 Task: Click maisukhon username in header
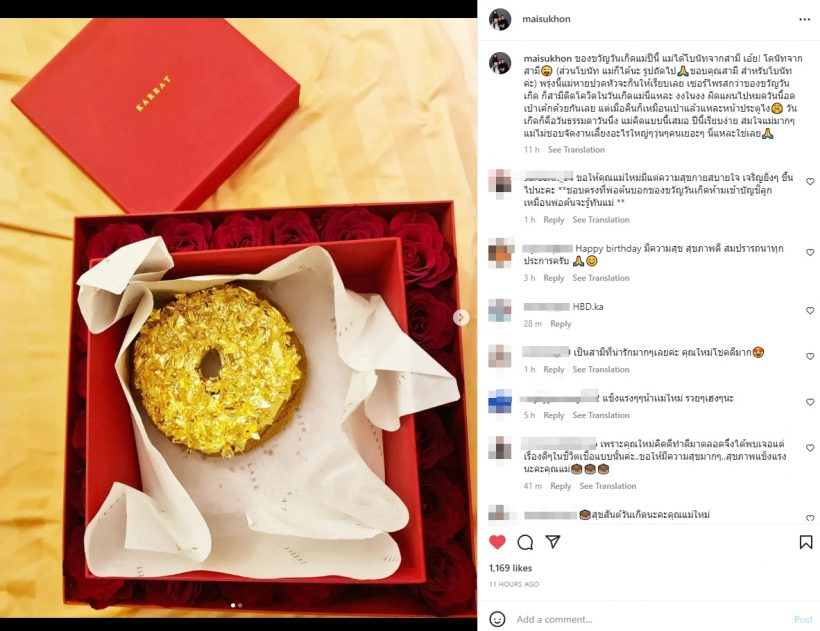pyautogui.click(x=546, y=19)
